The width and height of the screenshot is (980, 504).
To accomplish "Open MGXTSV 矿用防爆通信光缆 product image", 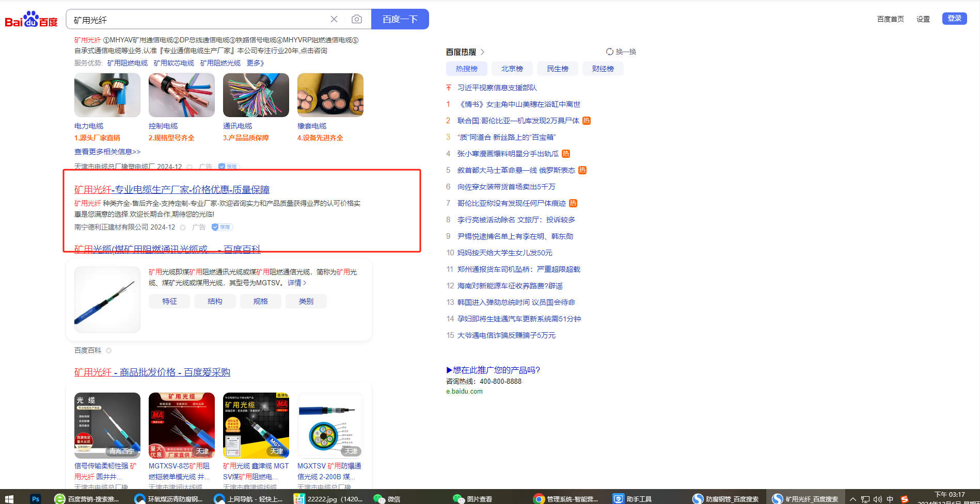I will click(330, 426).
